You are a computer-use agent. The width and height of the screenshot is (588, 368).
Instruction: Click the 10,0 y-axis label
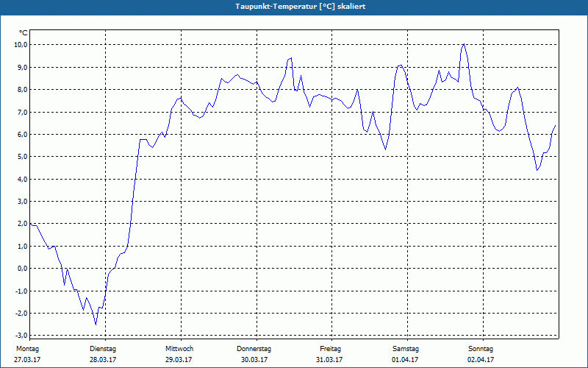[x=21, y=45]
